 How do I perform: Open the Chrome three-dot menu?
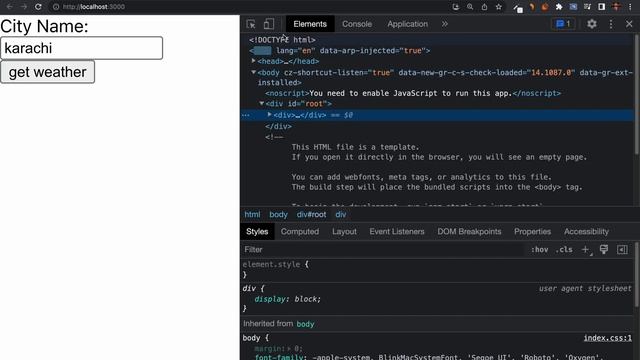click(x=630, y=7)
